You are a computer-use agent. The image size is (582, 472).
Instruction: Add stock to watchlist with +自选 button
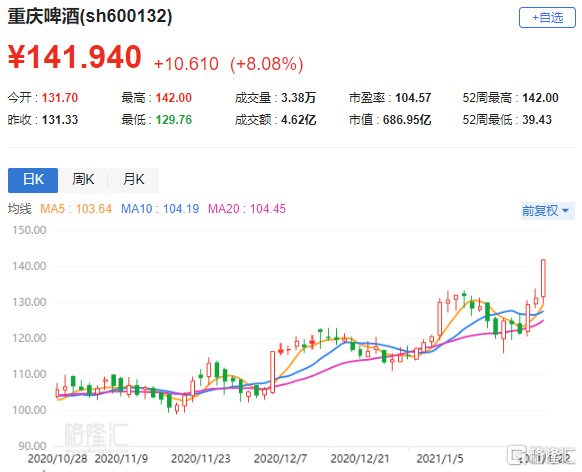point(547,17)
